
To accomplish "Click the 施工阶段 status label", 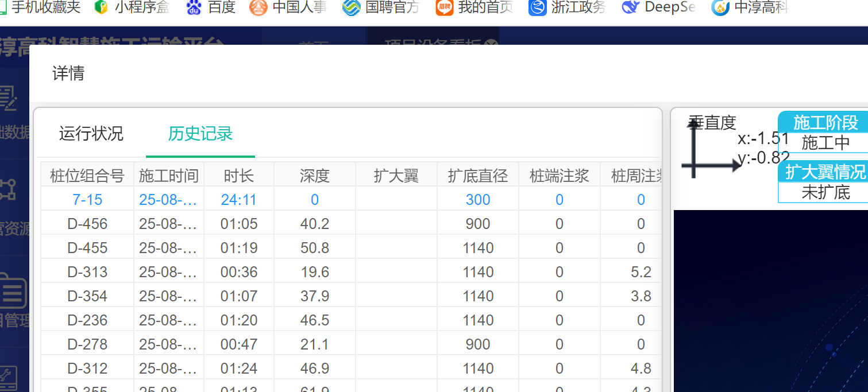I will click(x=825, y=123).
